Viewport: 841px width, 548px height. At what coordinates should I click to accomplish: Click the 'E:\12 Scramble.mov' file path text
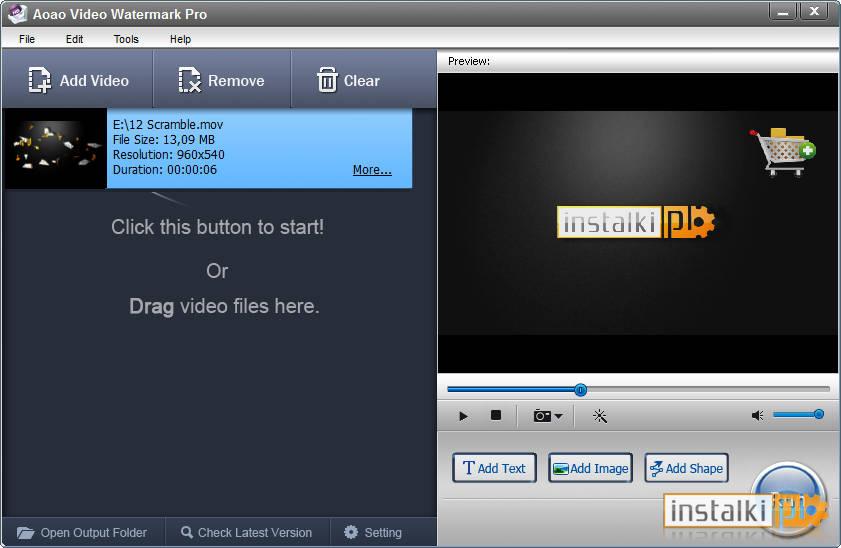168,124
